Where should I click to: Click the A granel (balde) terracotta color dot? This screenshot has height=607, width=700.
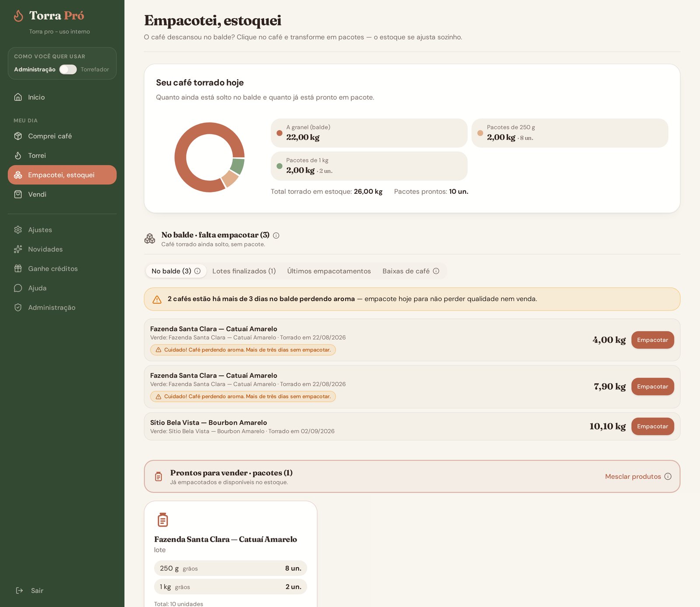click(x=280, y=133)
